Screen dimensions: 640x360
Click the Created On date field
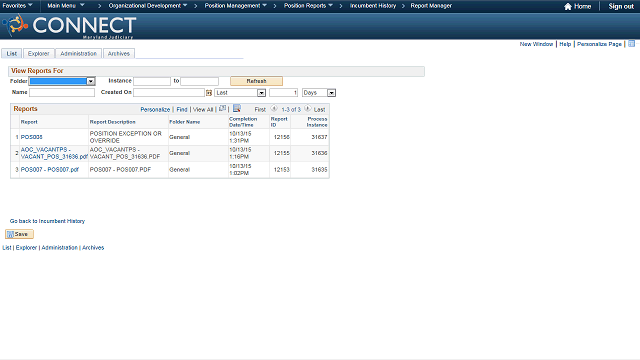click(x=169, y=93)
